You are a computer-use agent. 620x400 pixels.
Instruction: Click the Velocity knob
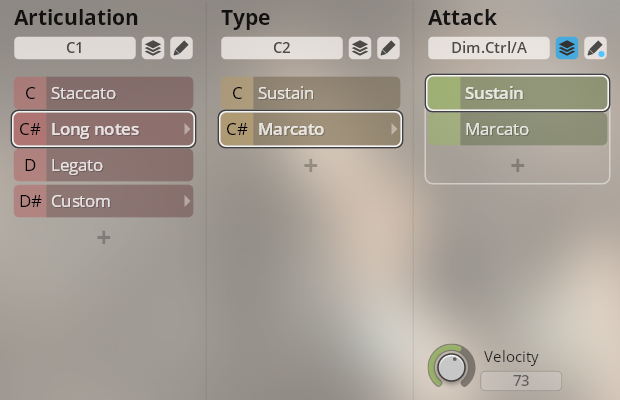[452, 366]
